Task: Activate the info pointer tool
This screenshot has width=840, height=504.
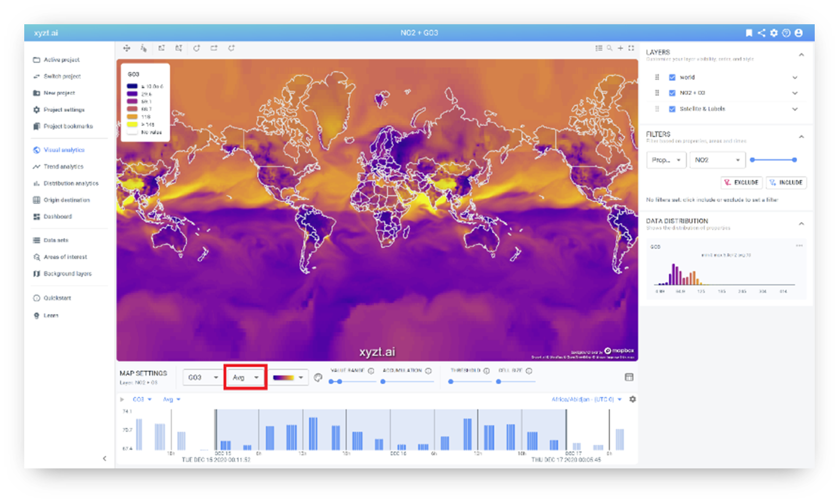Action: 143,48
